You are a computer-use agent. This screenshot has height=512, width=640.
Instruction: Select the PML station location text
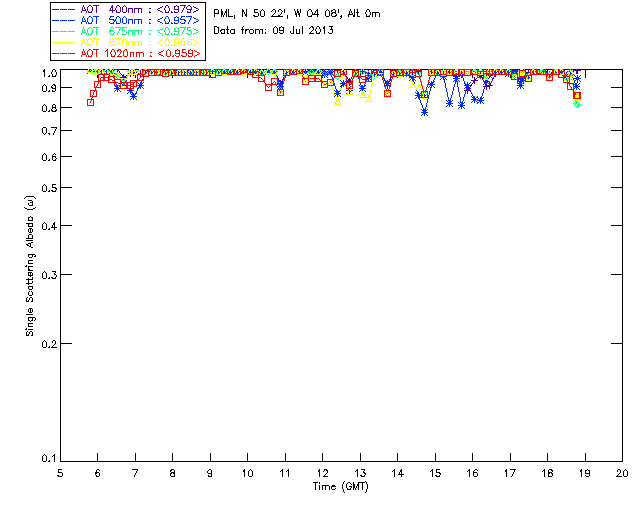pyautogui.click(x=297, y=14)
